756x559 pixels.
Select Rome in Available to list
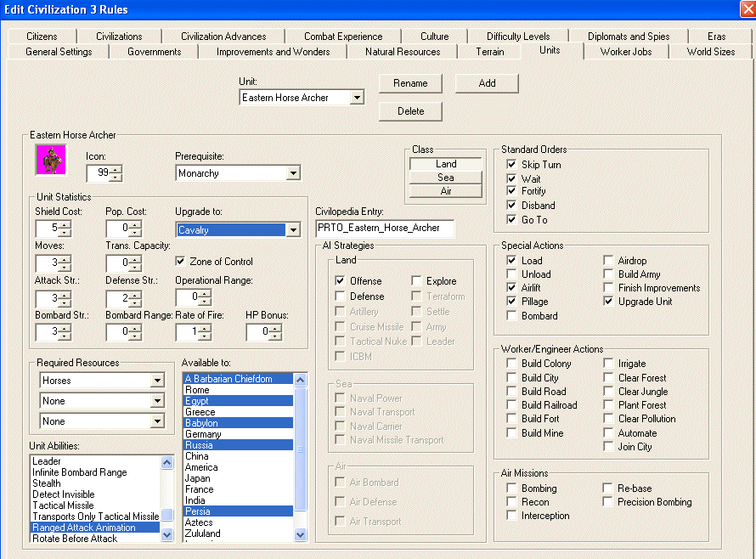tap(238, 390)
